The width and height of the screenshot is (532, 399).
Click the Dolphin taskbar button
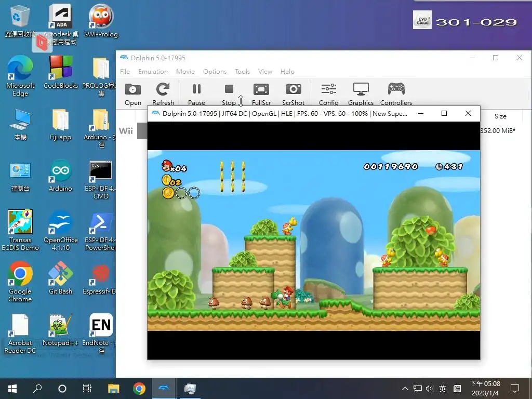coord(164,388)
